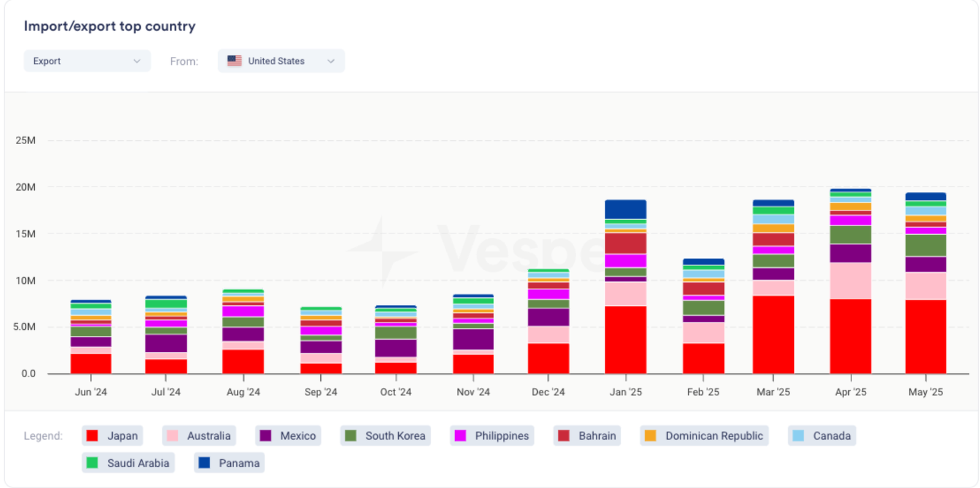
Task: Toggle Japan series in the legend
Action: pyautogui.click(x=113, y=436)
